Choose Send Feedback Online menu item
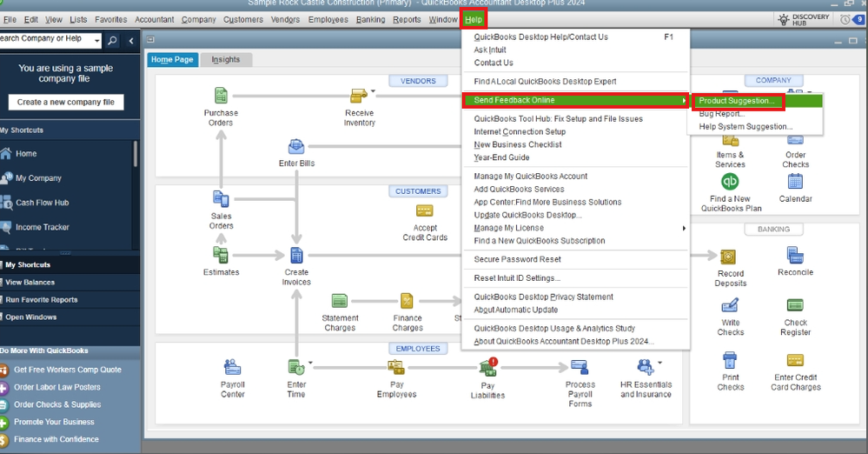Screen dimensions: 868x454 [x=576, y=100]
